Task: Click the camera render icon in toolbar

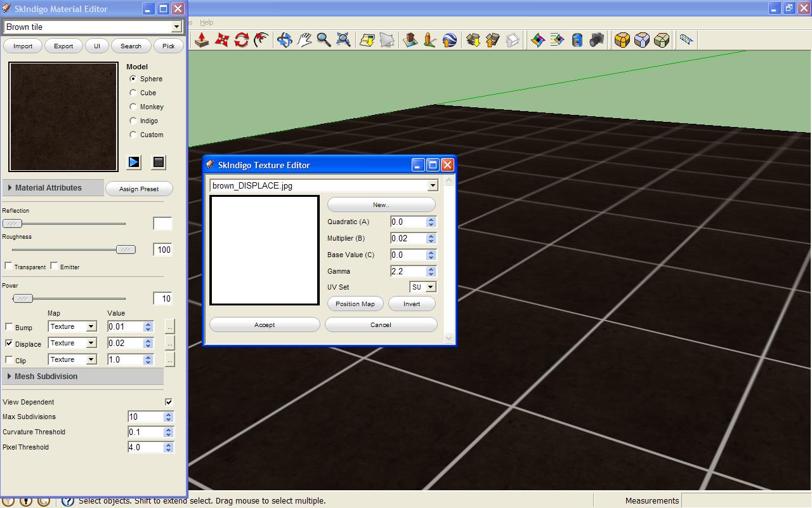Action: tap(596, 40)
